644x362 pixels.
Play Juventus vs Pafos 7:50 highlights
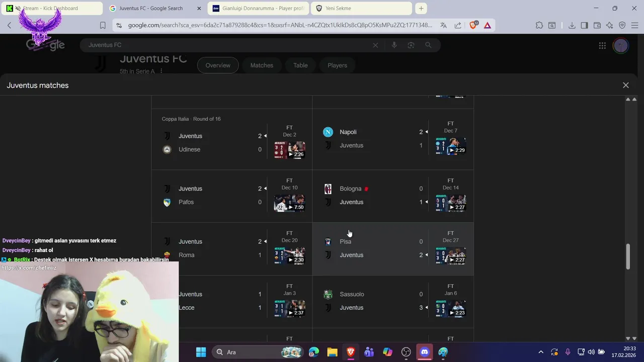[289, 203]
